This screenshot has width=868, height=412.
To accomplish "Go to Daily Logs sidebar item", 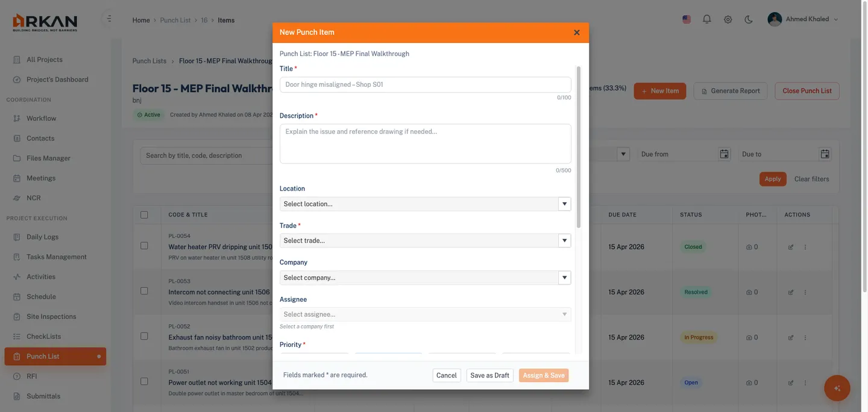I will tap(42, 237).
